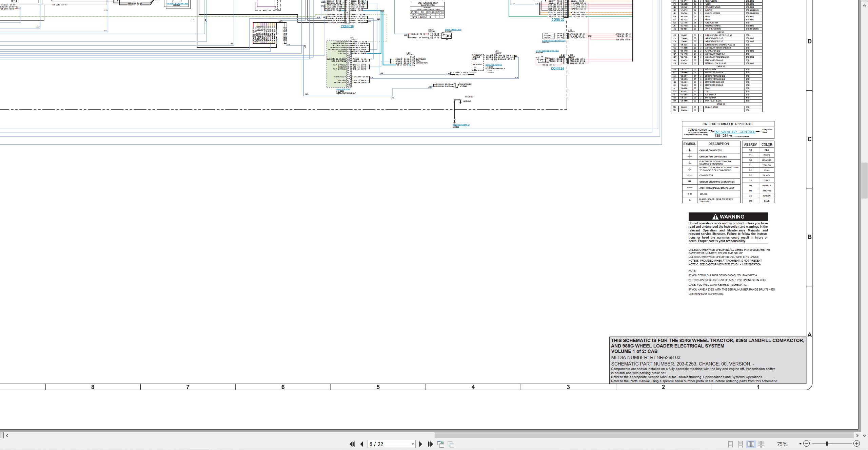
Task: Click the horizontal scrollbar thumb
Action: pyautogui.click(x=644, y=435)
